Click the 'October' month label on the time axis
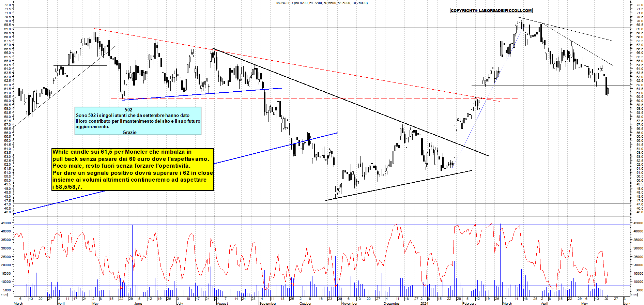 click(305, 303)
